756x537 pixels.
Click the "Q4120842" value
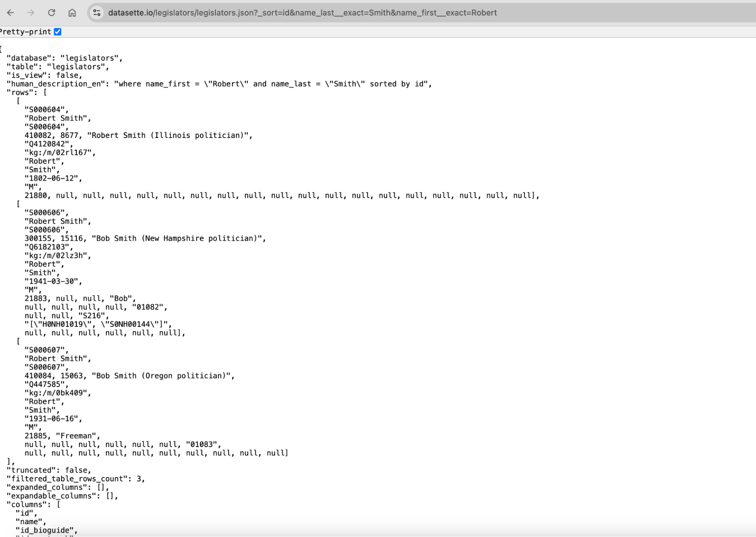47,144
